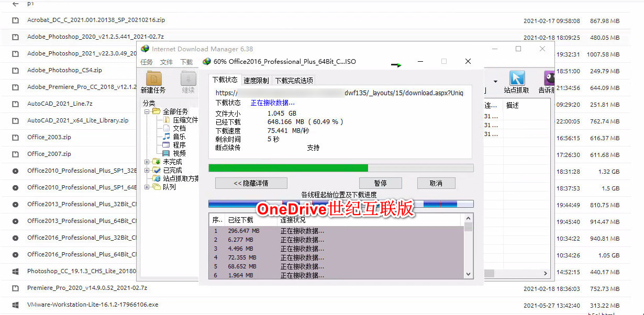The height and width of the screenshot is (315, 644).
Task: Click the file icon beside Premiere_Pro_2020 7z
Action: (16, 288)
